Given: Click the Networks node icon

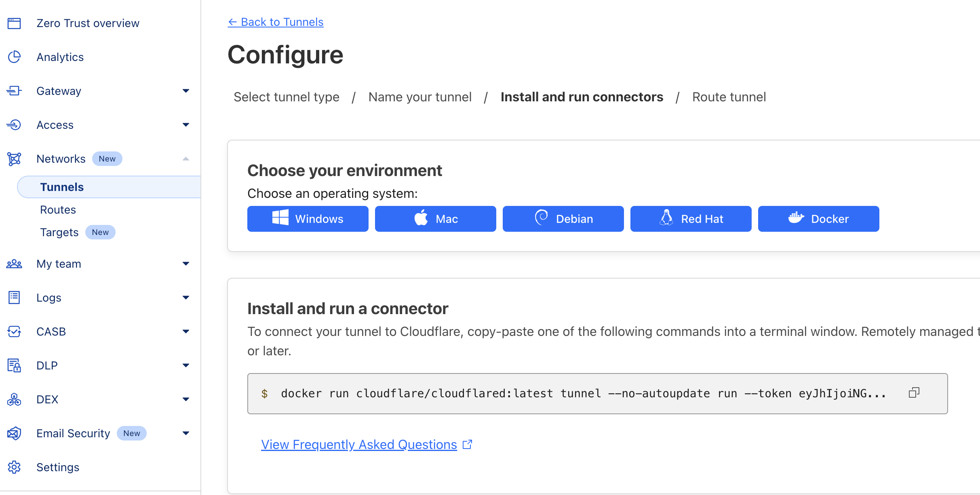Looking at the screenshot, I should (15, 159).
